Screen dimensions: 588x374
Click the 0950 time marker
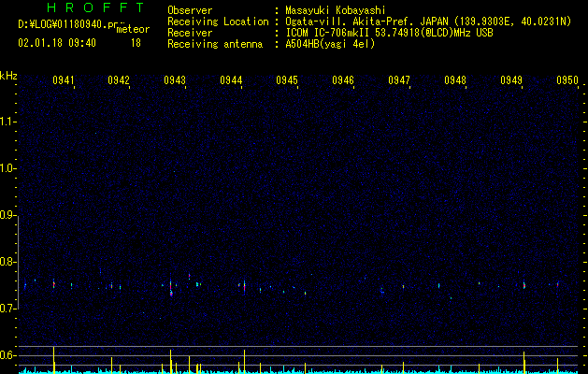pos(567,80)
